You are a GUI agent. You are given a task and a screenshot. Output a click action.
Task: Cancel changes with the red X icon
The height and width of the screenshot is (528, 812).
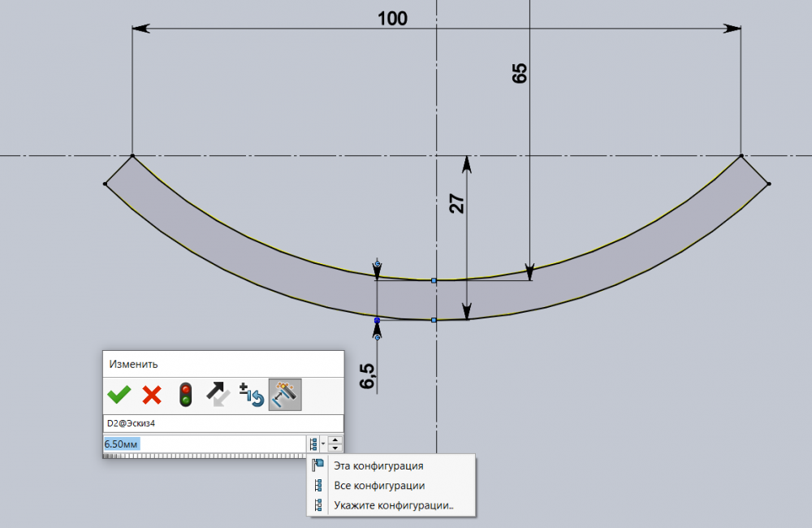tap(152, 395)
